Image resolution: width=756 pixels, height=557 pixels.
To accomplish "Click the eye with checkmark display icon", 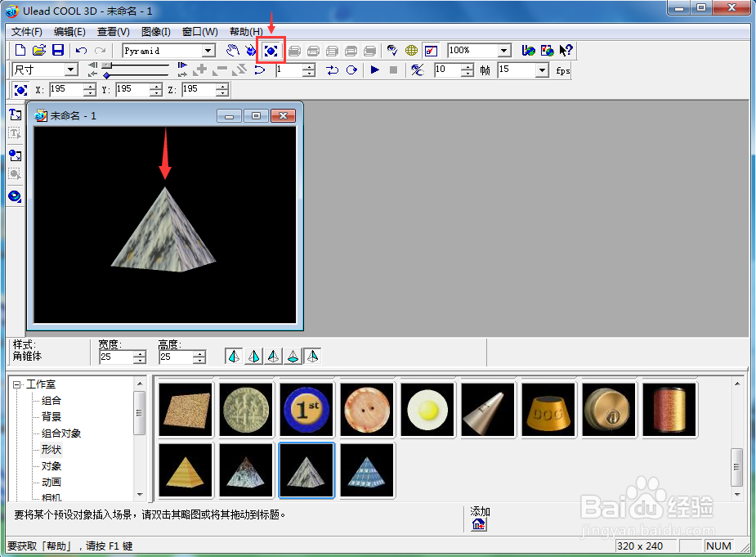I will (392, 50).
